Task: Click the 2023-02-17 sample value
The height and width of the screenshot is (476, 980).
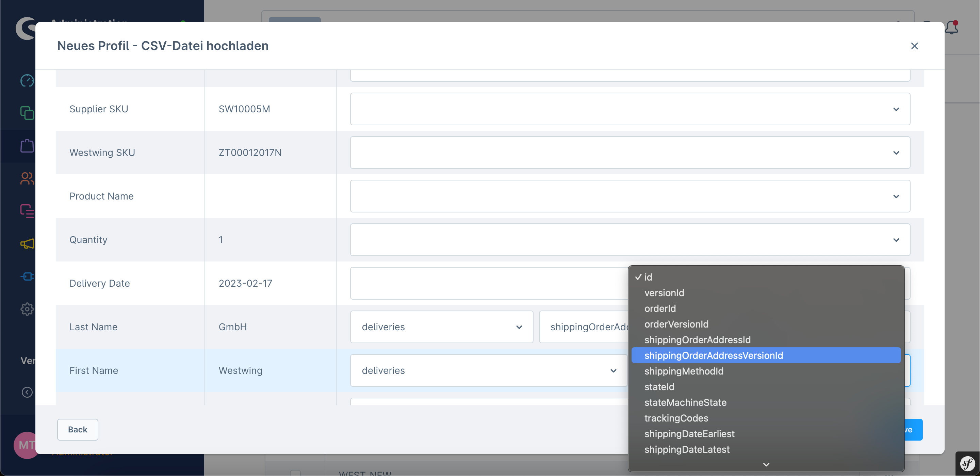Action: [245, 283]
